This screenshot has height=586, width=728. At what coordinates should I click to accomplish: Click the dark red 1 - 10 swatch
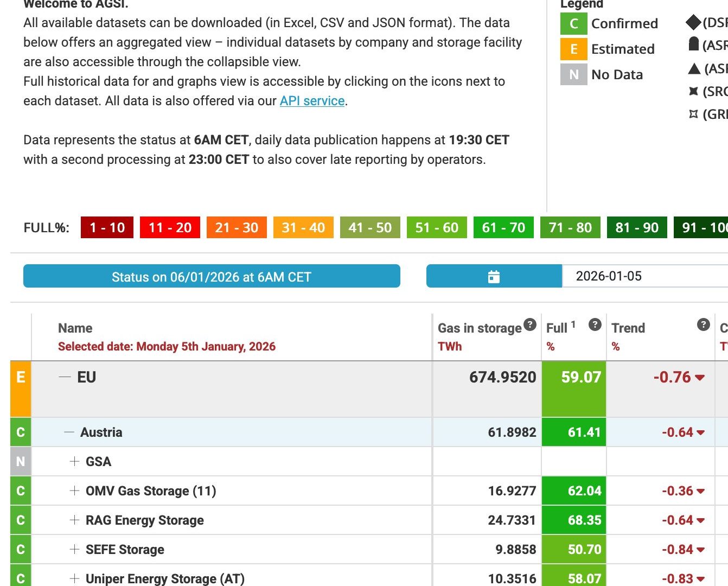(107, 227)
